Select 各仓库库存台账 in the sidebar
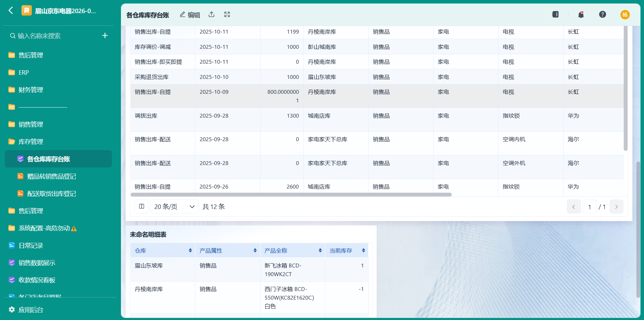Viewport: 644px width, 320px height. pyautogui.click(x=58, y=159)
